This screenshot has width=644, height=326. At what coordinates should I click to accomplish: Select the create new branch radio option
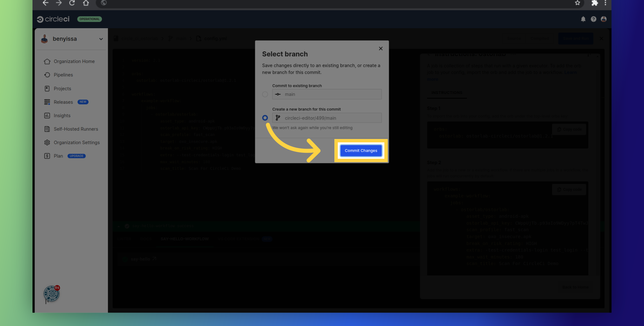pos(265,118)
